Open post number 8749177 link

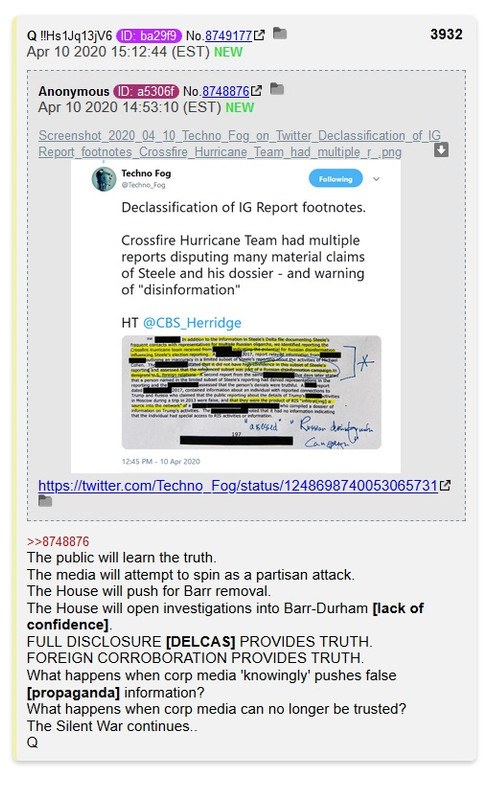pos(228,36)
